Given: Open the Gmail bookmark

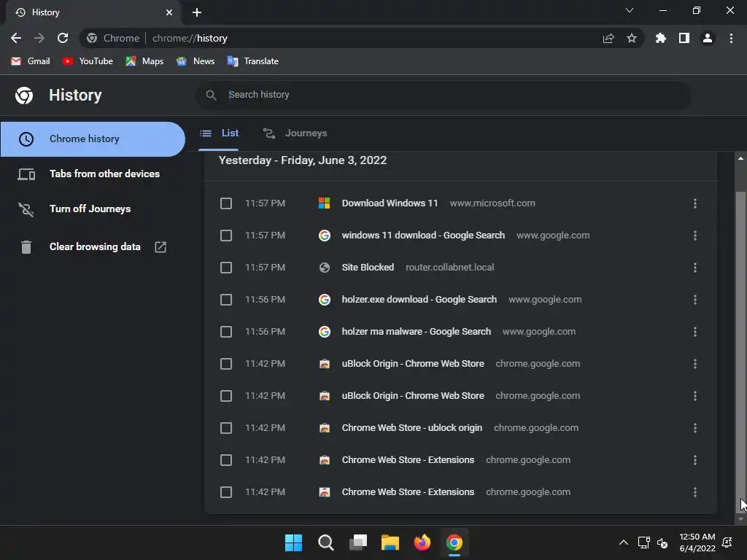Looking at the screenshot, I should point(31,61).
